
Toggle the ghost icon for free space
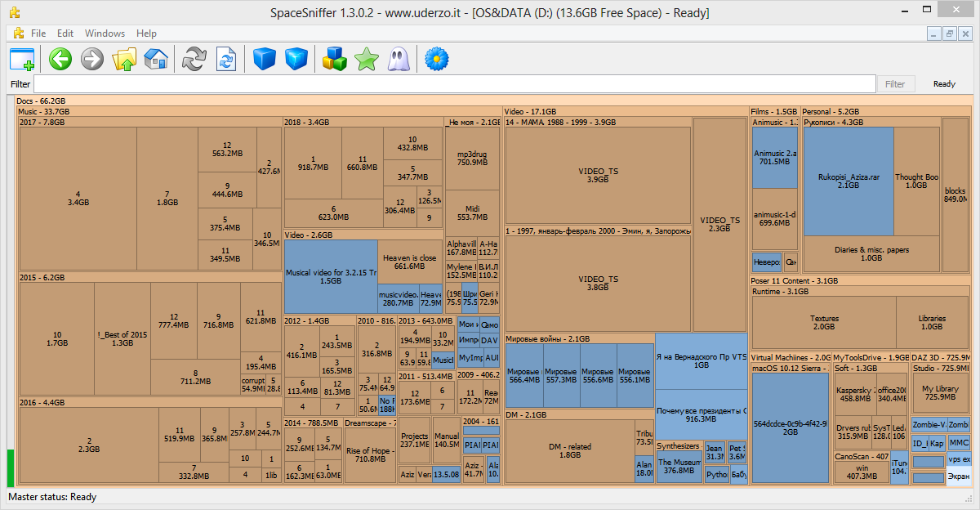[399, 59]
